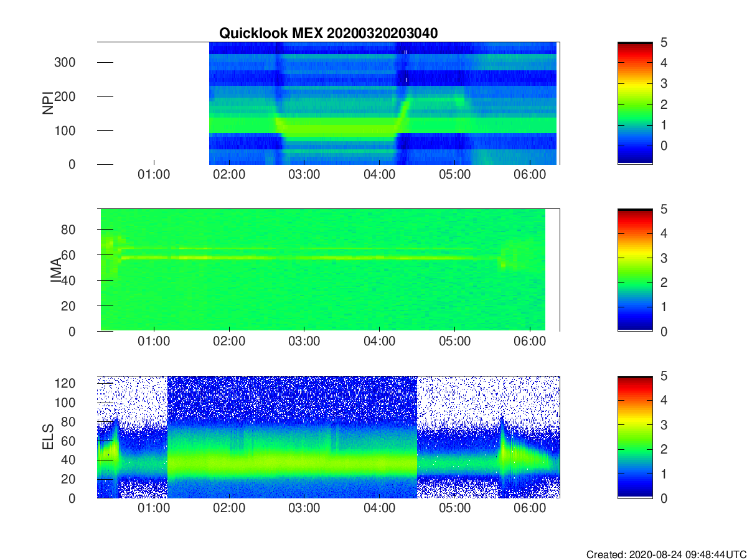Click the 0 label on ELS colorbar
Screen dimensions: 747x560
[x=663, y=498]
